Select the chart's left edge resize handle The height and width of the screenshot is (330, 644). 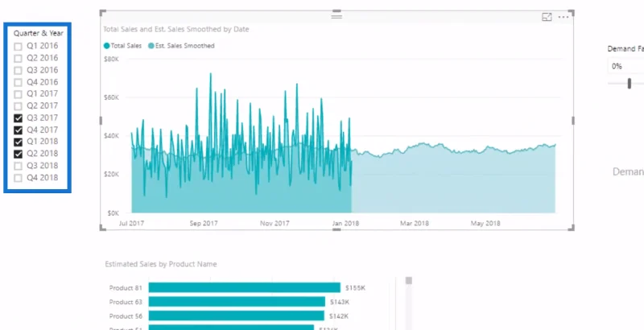tap(101, 120)
